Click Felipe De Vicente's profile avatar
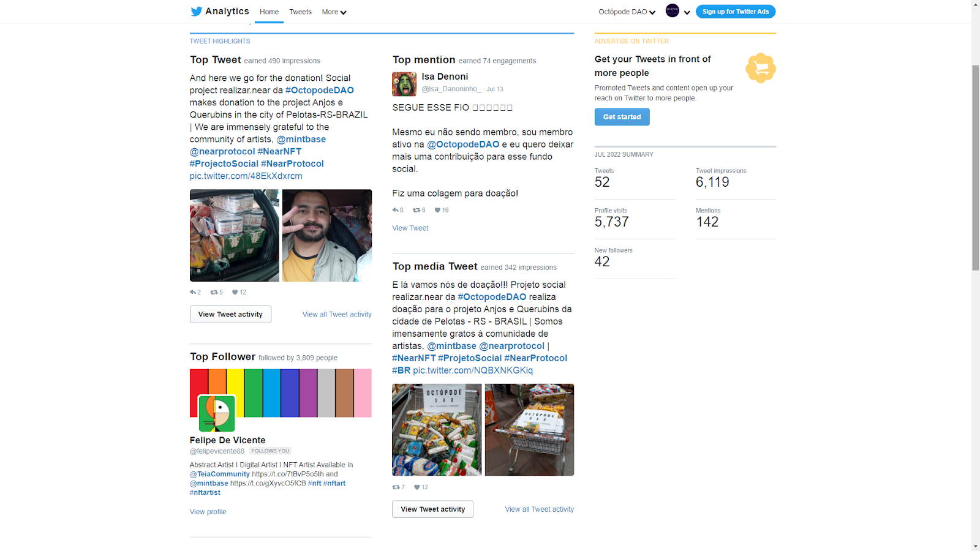Screen dimensions: 980x551 point(217,413)
